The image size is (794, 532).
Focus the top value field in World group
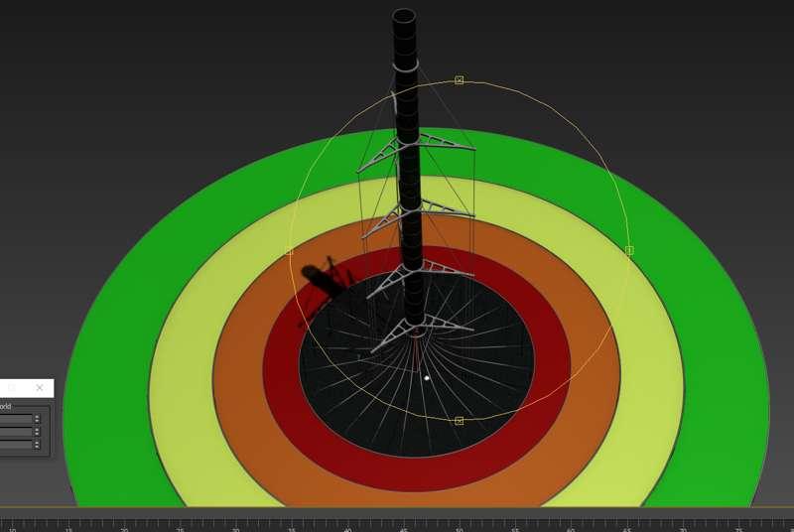[x=16, y=419]
